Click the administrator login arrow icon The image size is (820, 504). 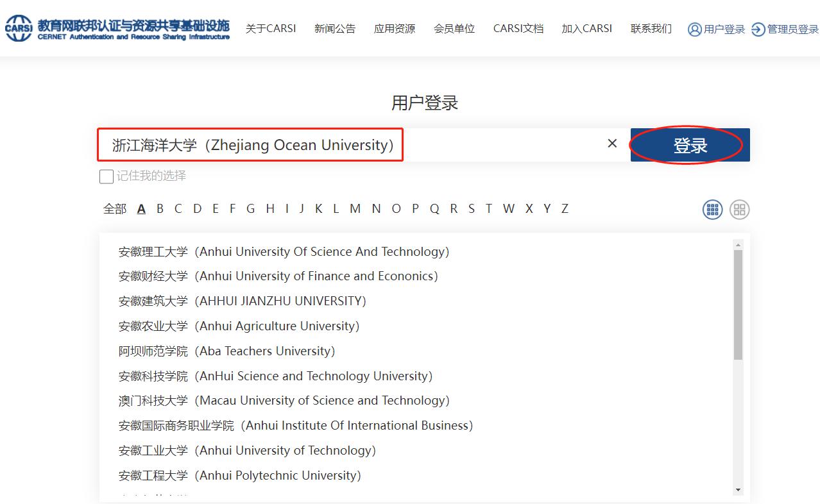click(758, 29)
